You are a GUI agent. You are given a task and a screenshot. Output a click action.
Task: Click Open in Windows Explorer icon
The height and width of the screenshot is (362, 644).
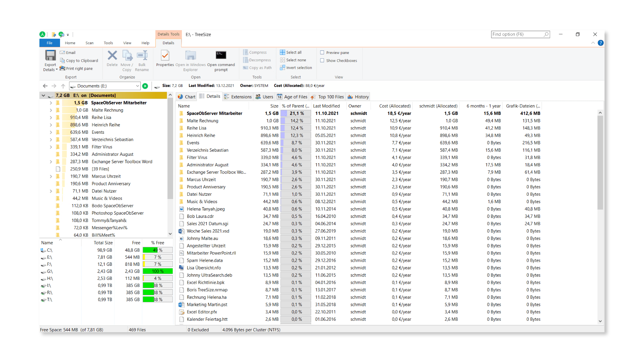(x=191, y=56)
